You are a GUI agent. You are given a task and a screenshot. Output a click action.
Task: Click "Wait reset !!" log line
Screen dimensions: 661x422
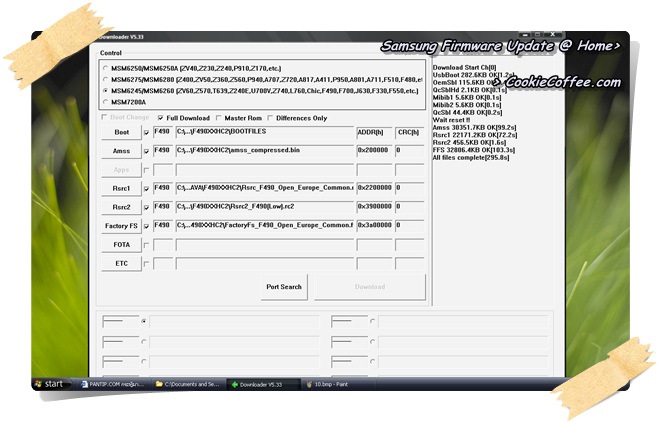tap(451, 120)
